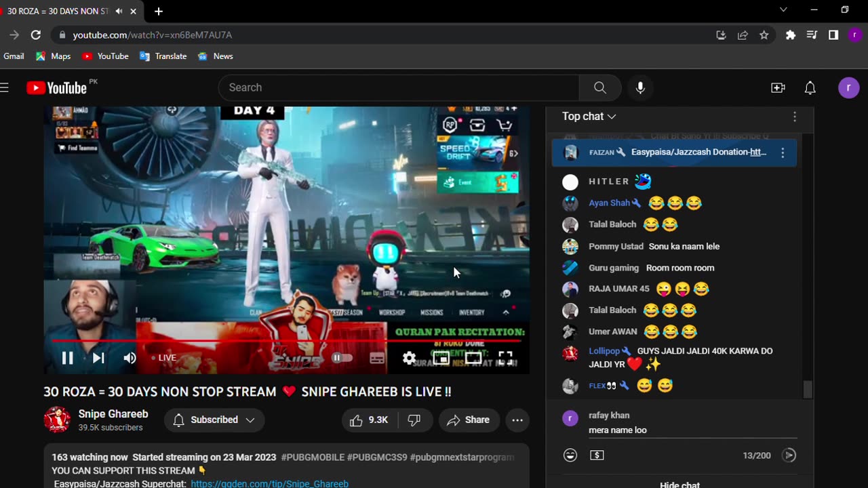Go forward in browser history

tap(14, 35)
